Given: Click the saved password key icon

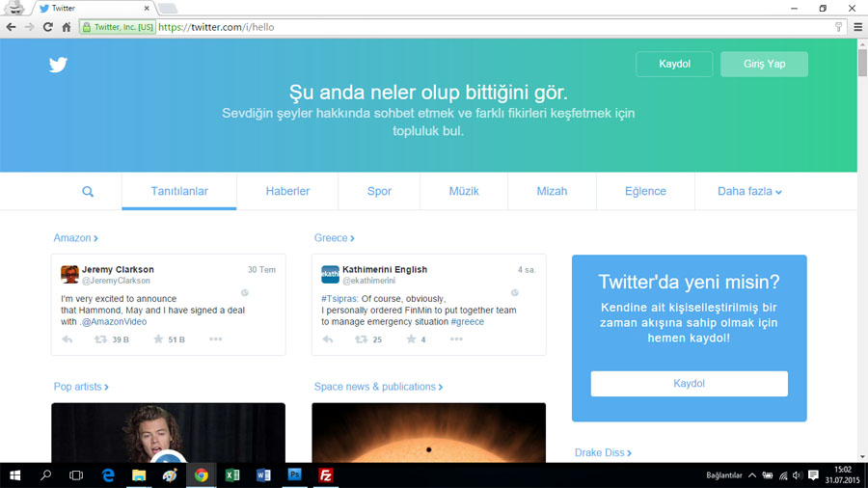Looking at the screenshot, I should [x=839, y=27].
